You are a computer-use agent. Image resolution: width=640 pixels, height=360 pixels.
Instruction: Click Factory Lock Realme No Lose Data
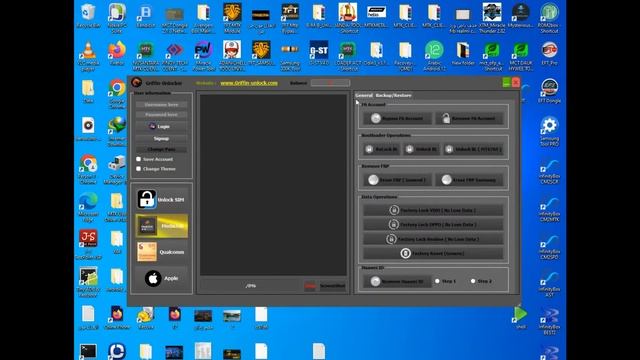pyautogui.click(x=433, y=239)
